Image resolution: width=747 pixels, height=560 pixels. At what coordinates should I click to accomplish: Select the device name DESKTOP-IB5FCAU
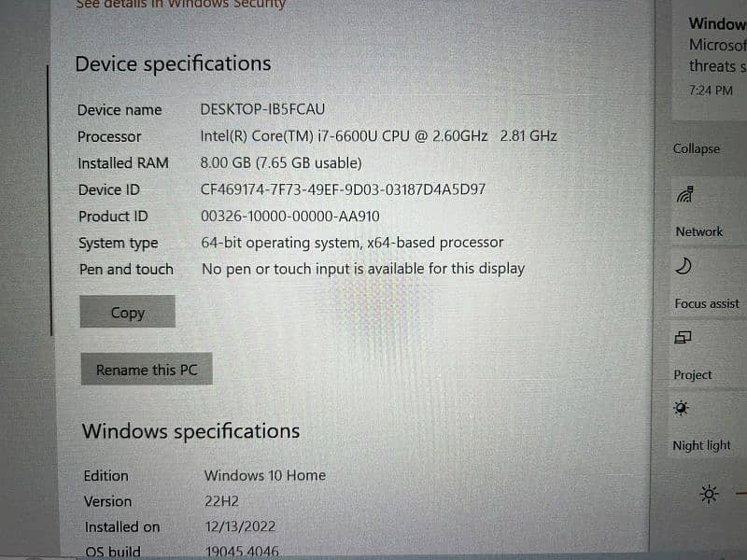pos(262,109)
